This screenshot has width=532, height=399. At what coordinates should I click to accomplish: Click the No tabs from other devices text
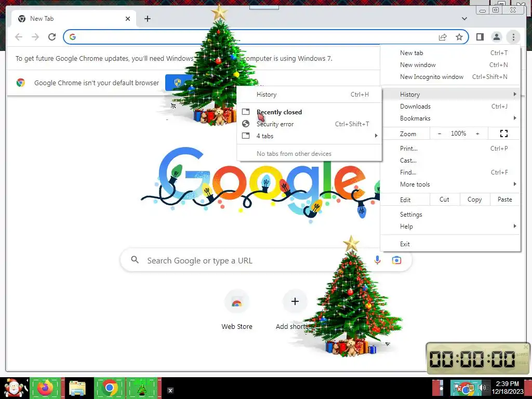(294, 154)
